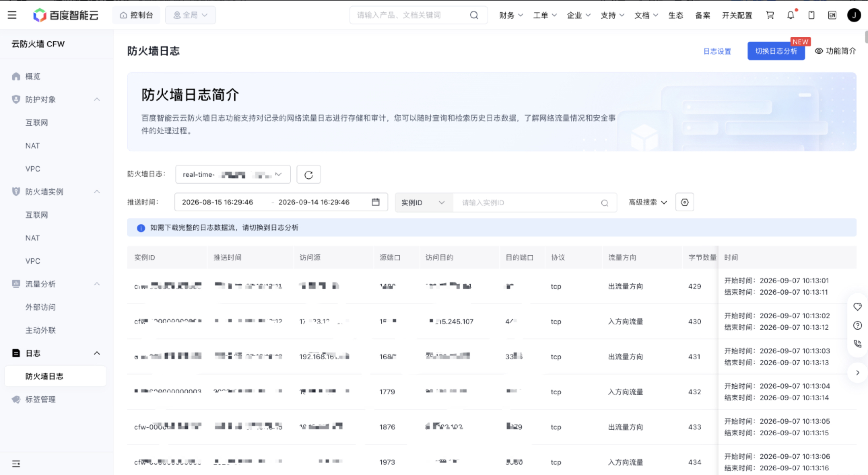The height and width of the screenshot is (475, 868).
Task: Edit the end time 2026-09-14 16:29:46
Action: [x=314, y=202]
